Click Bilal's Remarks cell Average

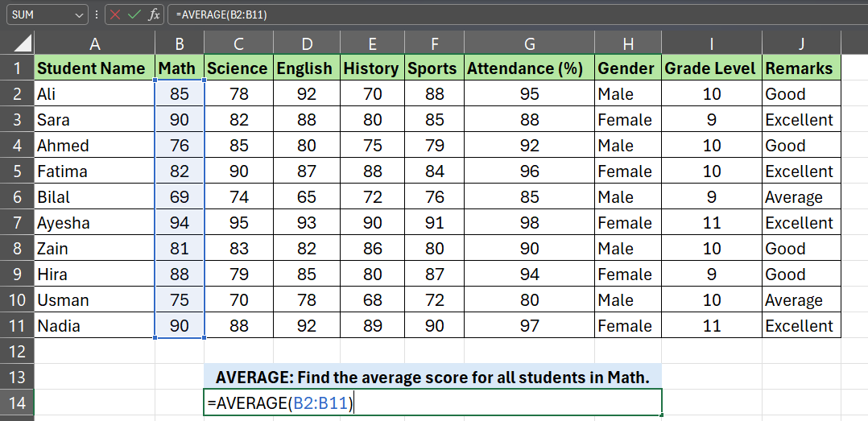[801, 197]
